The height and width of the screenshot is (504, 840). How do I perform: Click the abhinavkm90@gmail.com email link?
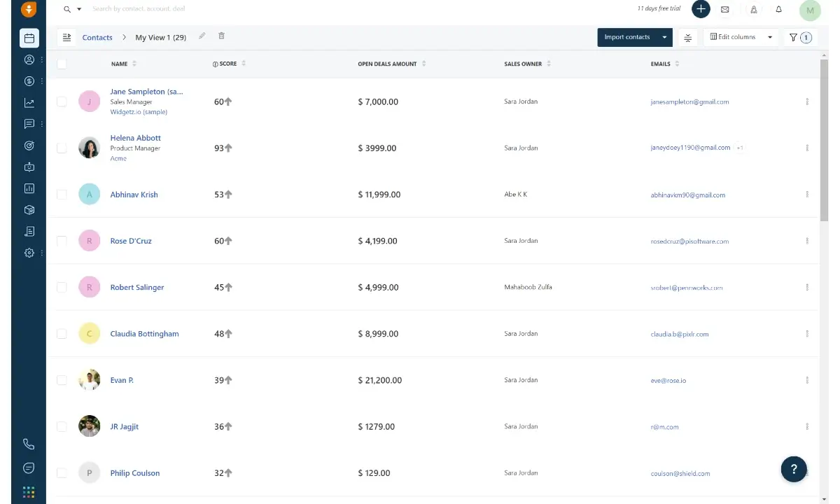[x=687, y=195]
